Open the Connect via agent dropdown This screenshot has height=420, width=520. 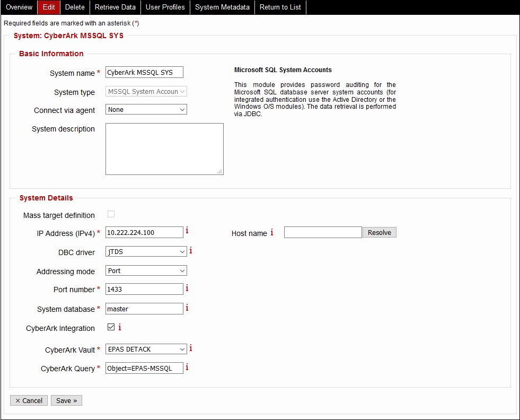(146, 109)
